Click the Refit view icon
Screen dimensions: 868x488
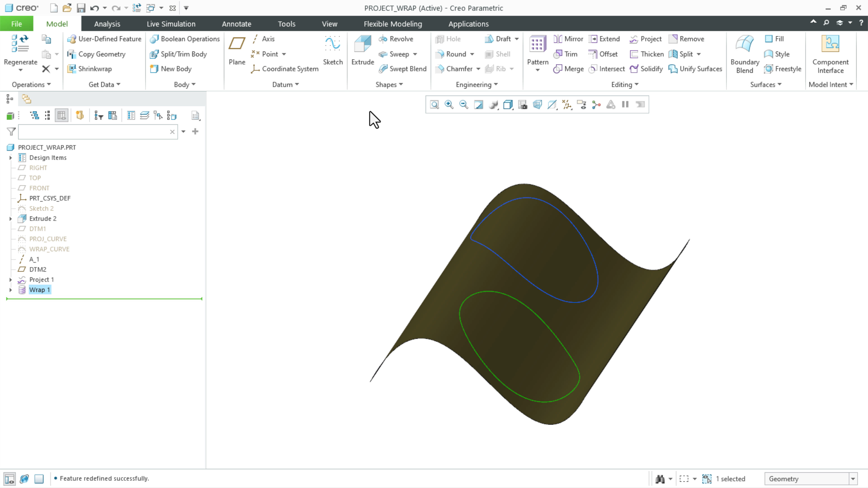[x=434, y=104]
